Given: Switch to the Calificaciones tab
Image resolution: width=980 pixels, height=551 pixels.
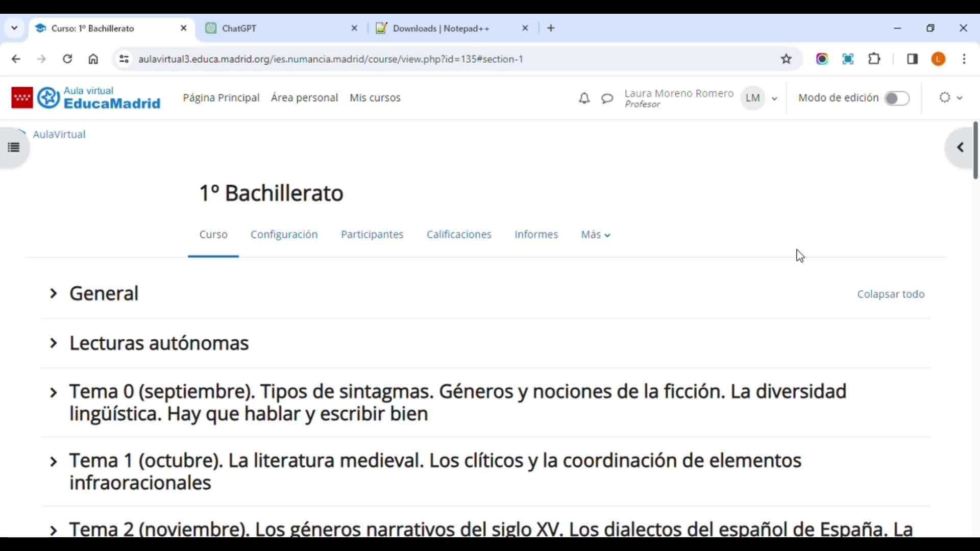Looking at the screenshot, I should [458, 234].
